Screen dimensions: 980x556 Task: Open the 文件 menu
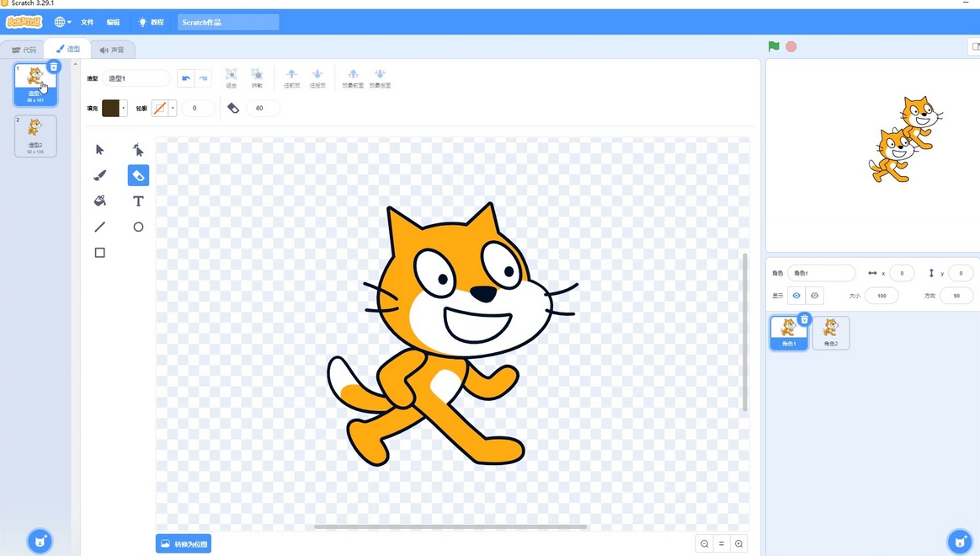coord(88,22)
